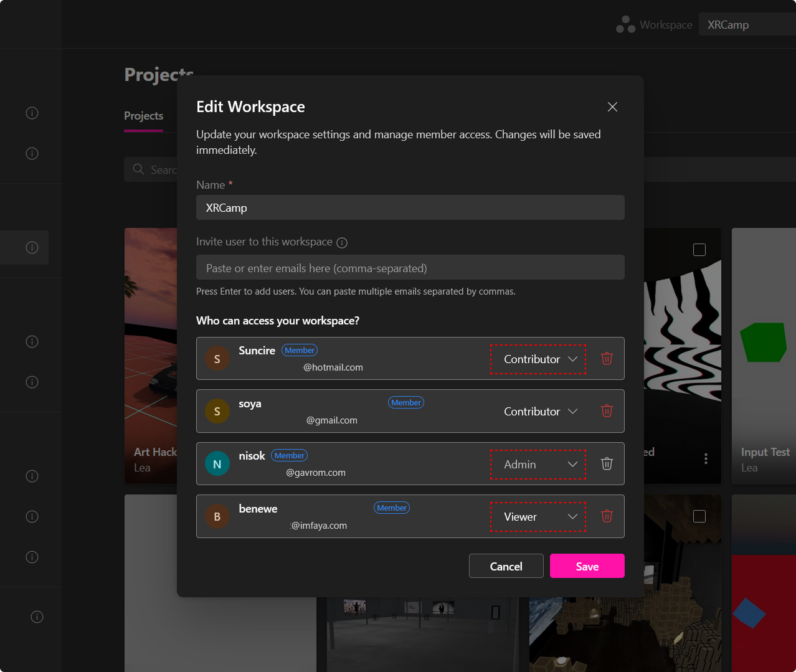The width and height of the screenshot is (796, 672).
Task: Save workspace changes
Action: [587, 566]
